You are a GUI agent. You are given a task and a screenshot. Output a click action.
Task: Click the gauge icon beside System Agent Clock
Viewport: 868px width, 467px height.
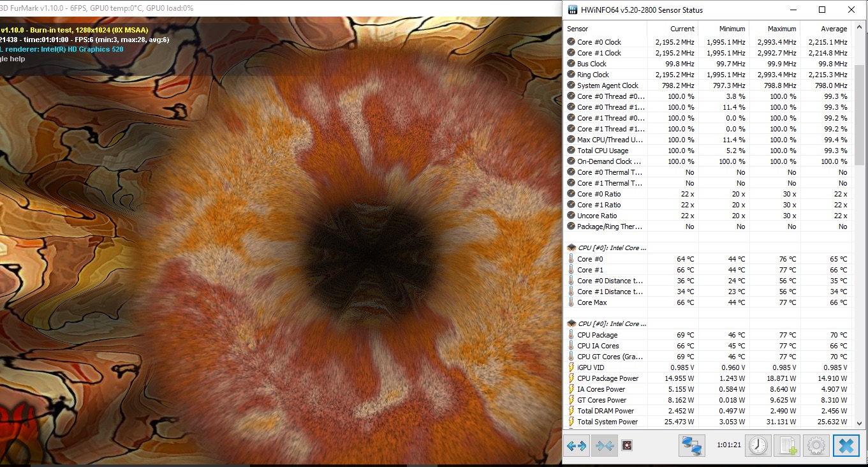[x=571, y=85]
